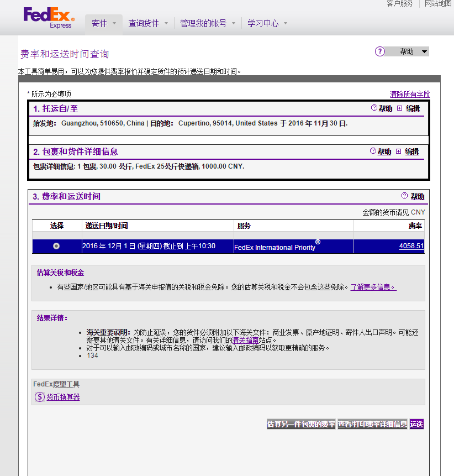454x476 pixels.
Task: Click the FedEx Express logo
Action: click(x=49, y=18)
